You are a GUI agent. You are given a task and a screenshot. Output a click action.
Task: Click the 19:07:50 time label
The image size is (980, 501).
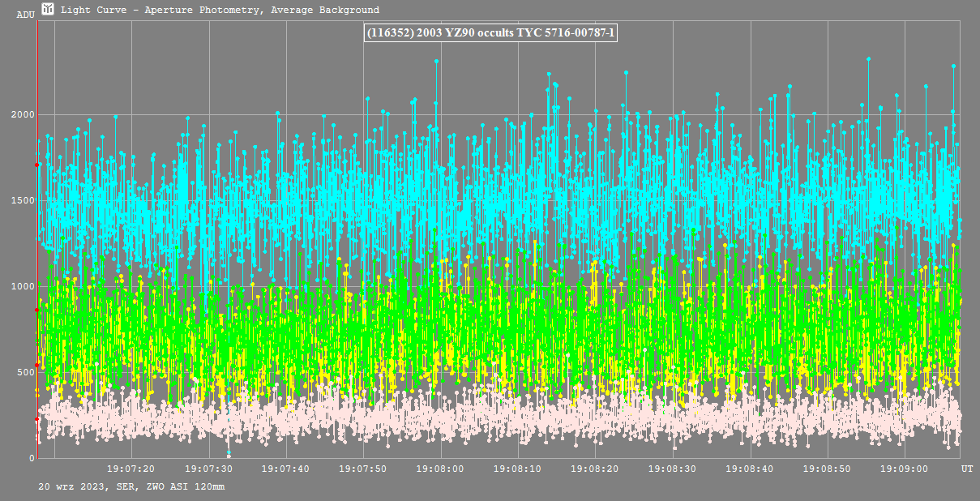pyautogui.click(x=363, y=469)
